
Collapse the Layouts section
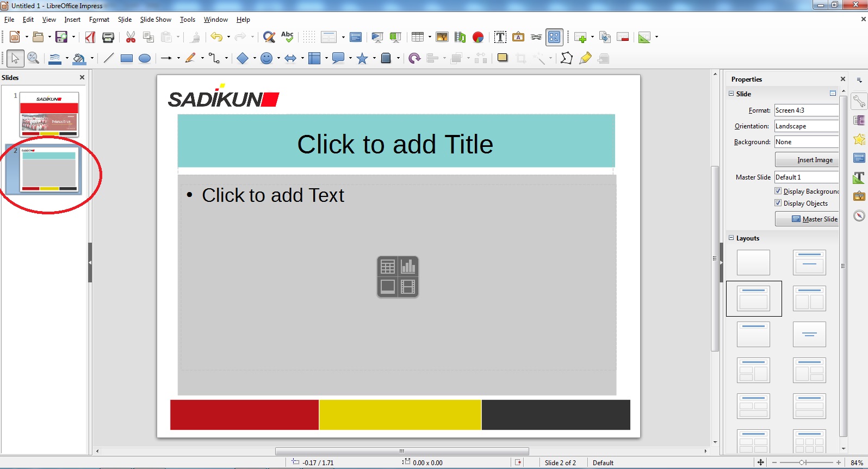731,238
